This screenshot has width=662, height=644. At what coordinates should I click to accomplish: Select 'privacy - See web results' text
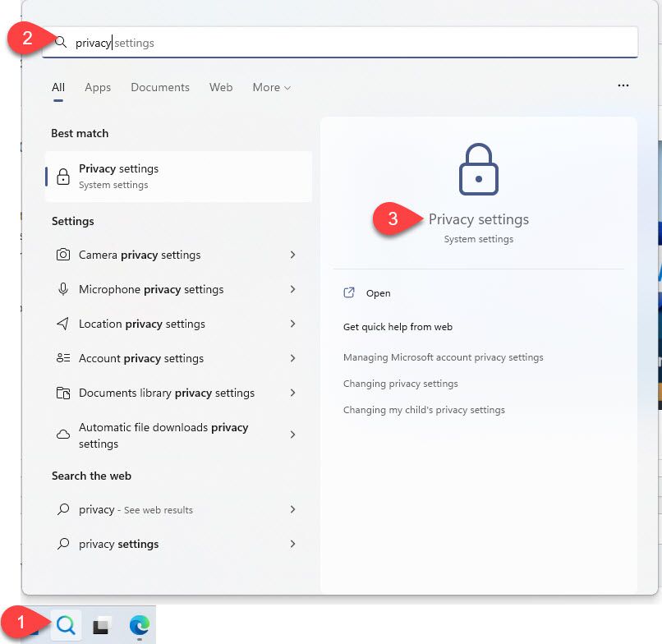point(136,510)
